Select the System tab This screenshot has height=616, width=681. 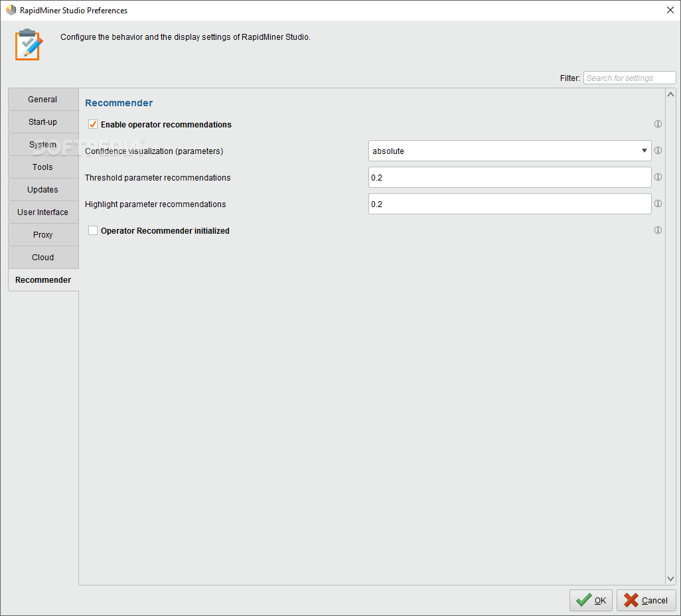(43, 144)
